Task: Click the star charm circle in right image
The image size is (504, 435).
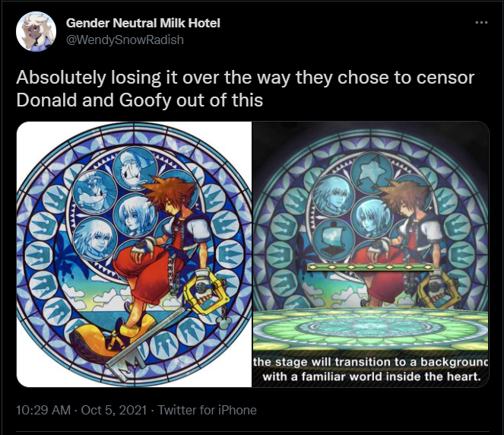Action: (x=372, y=173)
